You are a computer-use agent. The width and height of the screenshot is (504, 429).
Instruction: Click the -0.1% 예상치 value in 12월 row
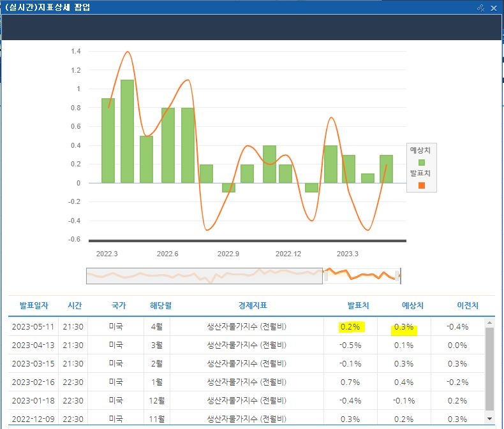tap(404, 401)
